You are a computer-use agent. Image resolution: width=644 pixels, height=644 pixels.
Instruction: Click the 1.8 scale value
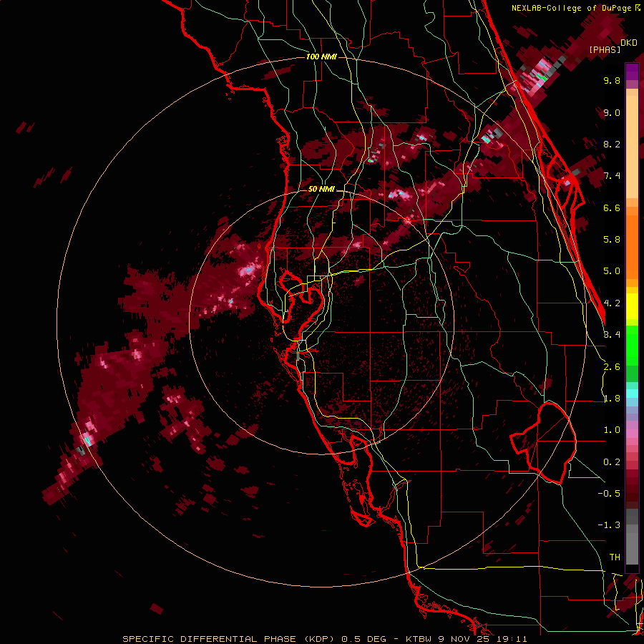[612, 399]
